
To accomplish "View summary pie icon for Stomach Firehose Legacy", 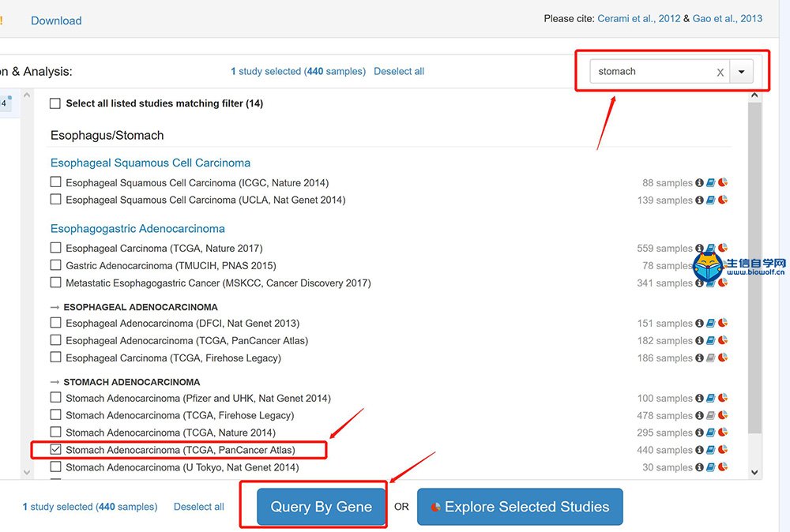I will 723,414.
